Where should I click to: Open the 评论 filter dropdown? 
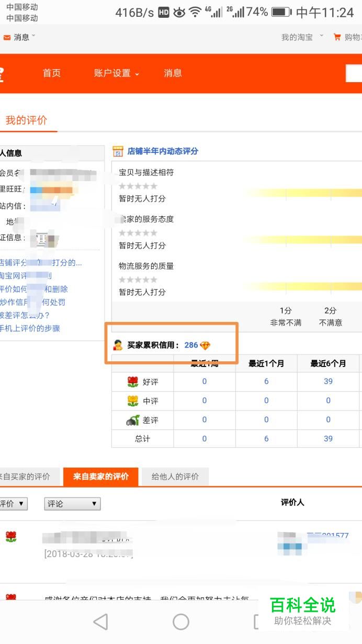72,504
